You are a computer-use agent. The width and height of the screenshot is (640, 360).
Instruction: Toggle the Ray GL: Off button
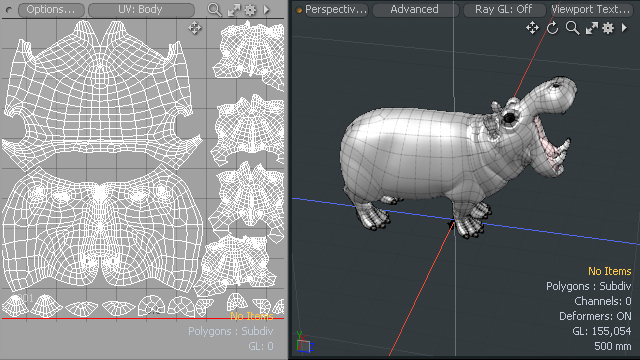click(x=504, y=9)
